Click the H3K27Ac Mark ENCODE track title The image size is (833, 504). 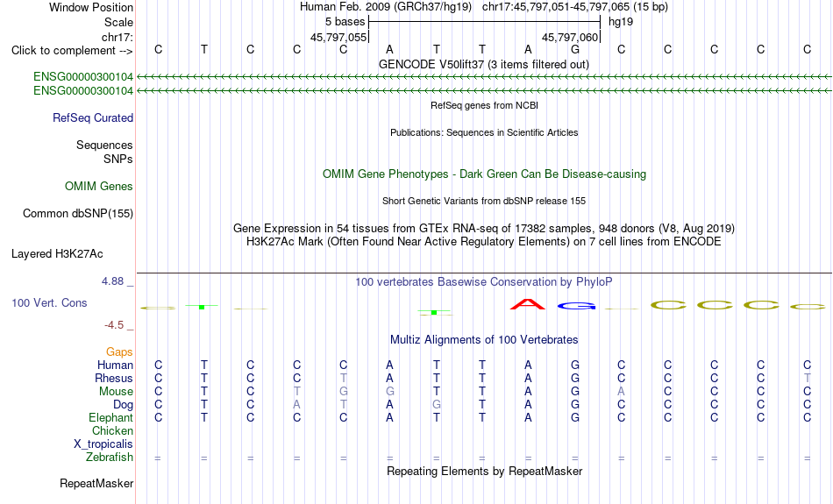(x=484, y=242)
